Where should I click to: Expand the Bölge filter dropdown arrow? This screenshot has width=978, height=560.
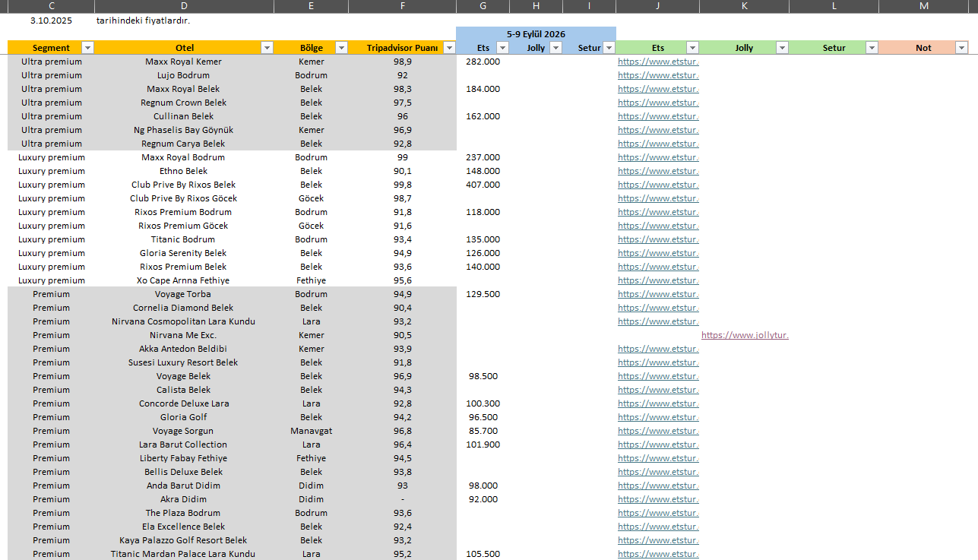(339, 48)
